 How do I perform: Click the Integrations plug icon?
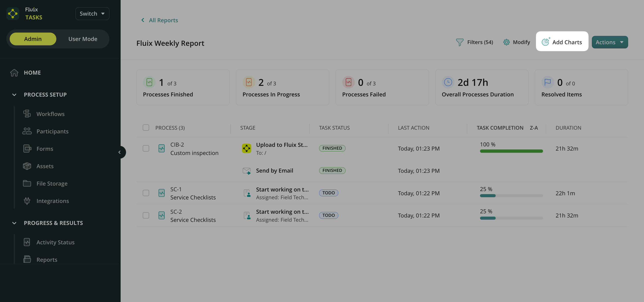[x=27, y=201]
